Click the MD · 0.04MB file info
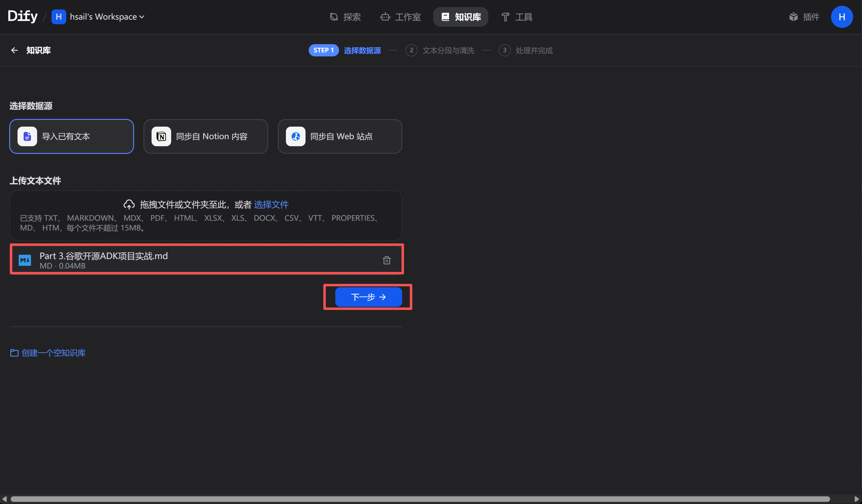Viewport: 862px width, 504px height. click(63, 266)
